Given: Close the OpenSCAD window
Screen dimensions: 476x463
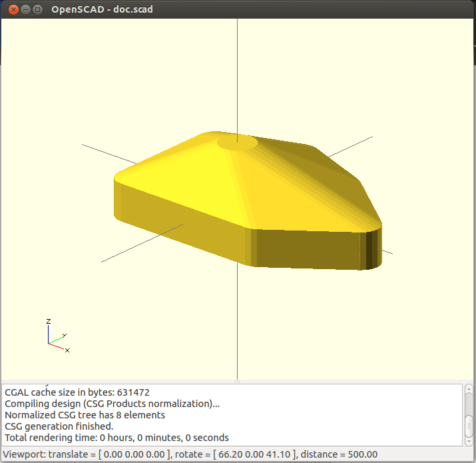Looking at the screenshot, I should [x=13, y=9].
